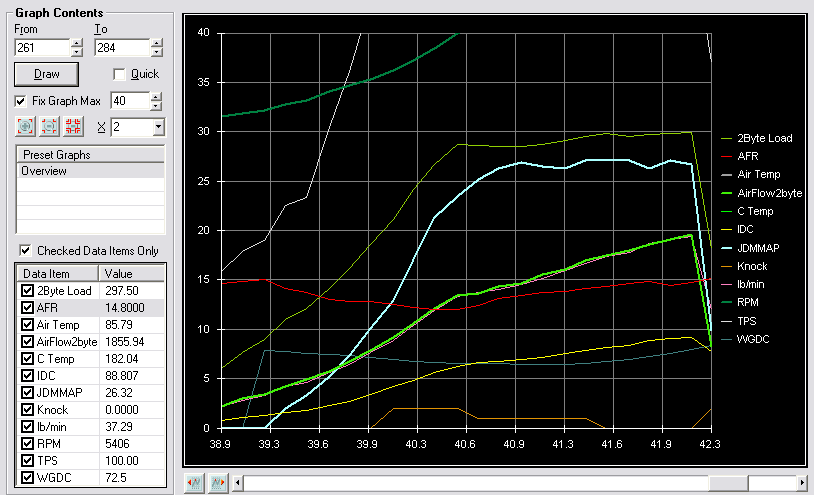Image resolution: width=814 pixels, height=495 pixels.
Task: Click the AFR value 14.8000
Action: [x=125, y=308]
